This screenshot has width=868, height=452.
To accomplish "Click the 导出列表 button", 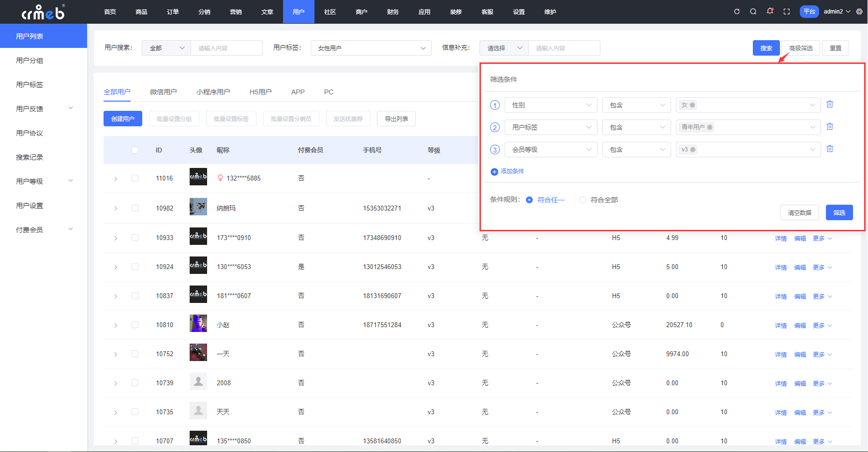I will [x=396, y=119].
